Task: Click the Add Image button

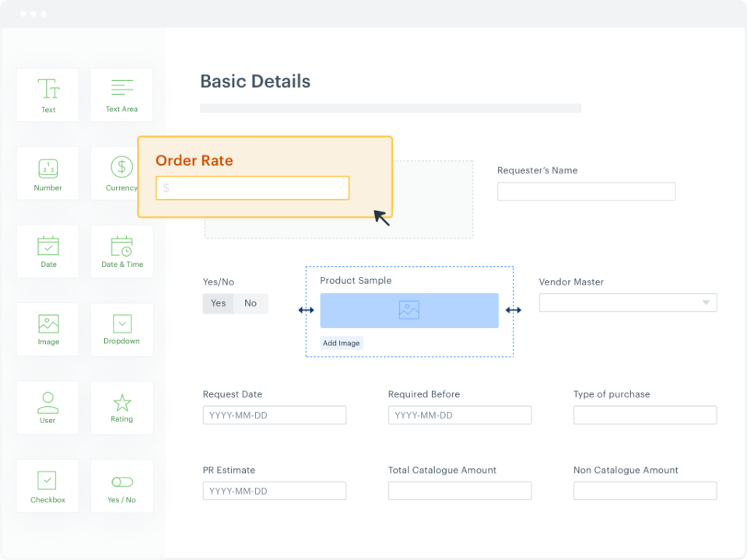Action: [x=342, y=343]
